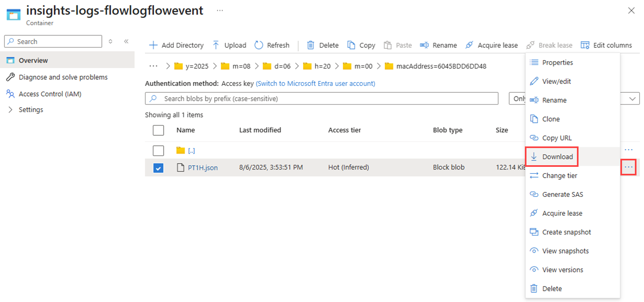Click the Delete trash icon in toolbar
644x302 pixels.
point(310,45)
